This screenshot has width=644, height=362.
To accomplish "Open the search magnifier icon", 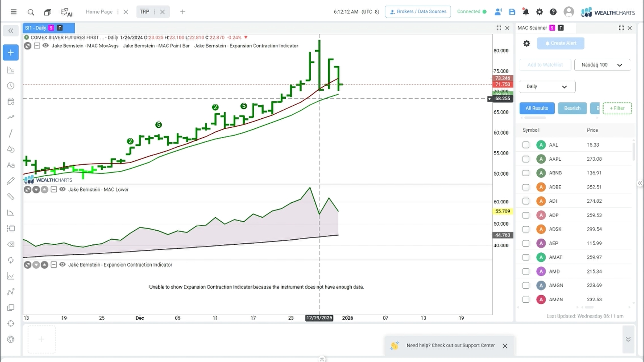I will pos(31,12).
